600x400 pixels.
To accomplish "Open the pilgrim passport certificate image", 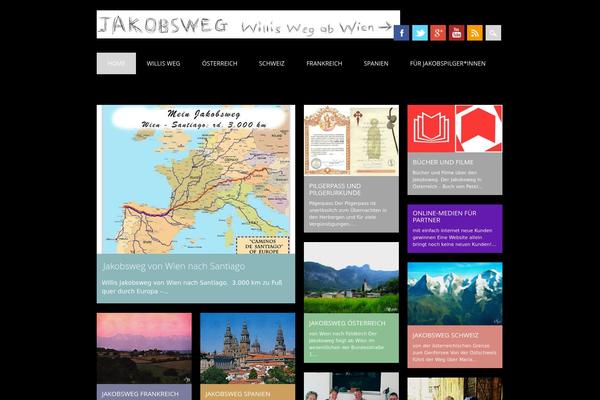I will pyautogui.click(x=351, y=140).
